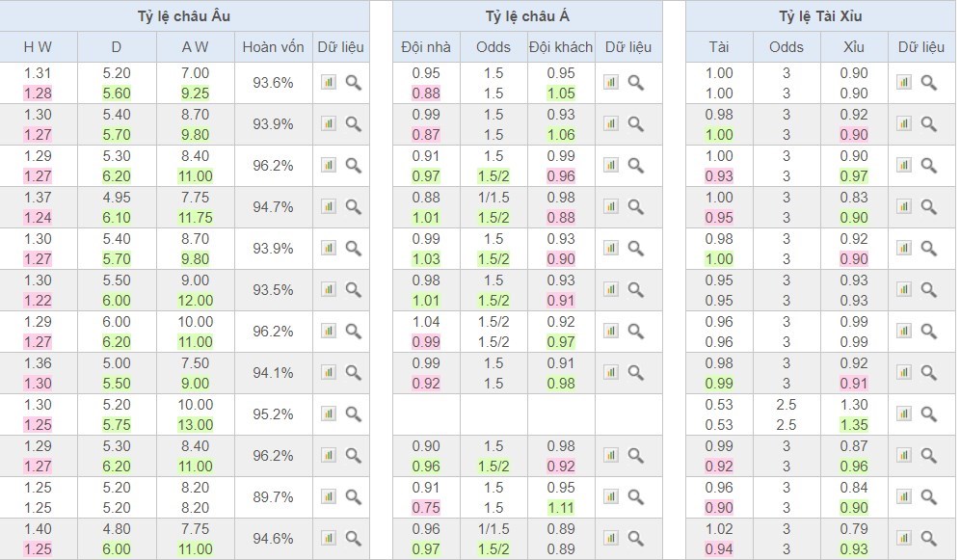Screen dimensions: 960x560
Task: Click magnifier icon in the 94.7% Hoàn vốn row
Action: pos(354,207)
